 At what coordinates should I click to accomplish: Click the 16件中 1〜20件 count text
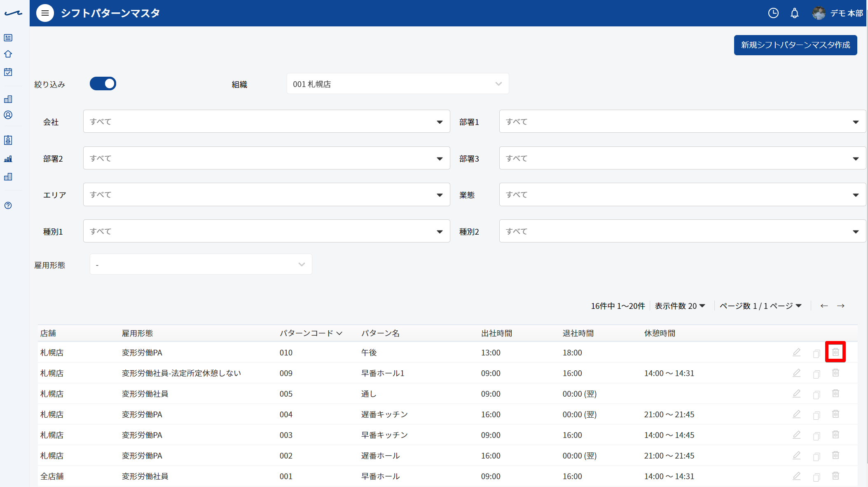[618, 306]
